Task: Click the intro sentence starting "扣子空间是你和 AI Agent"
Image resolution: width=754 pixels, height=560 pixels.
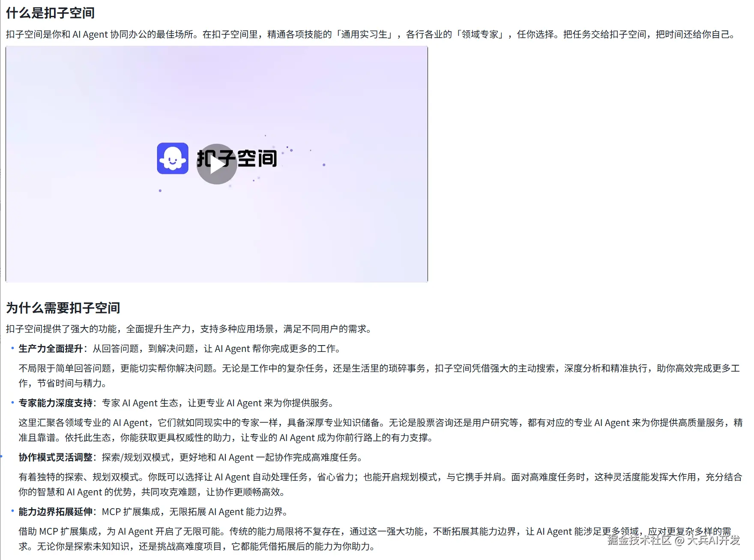Action: (x=371, y=34)
